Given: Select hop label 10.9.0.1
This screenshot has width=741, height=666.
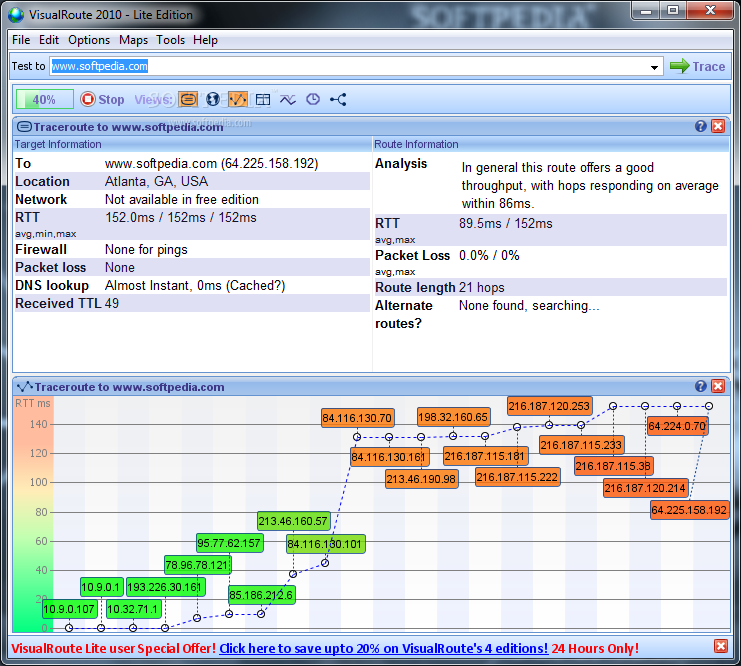Looking at the screenshot, I should coord(101,587).
